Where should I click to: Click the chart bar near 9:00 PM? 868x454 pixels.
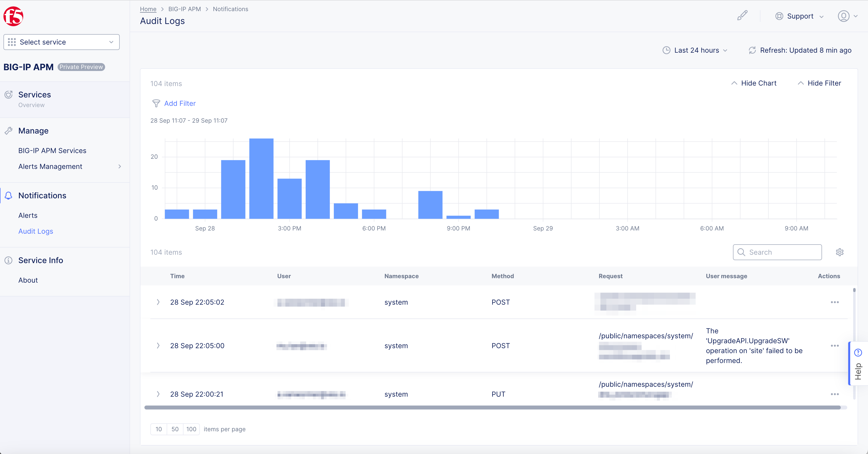(458, 217)
